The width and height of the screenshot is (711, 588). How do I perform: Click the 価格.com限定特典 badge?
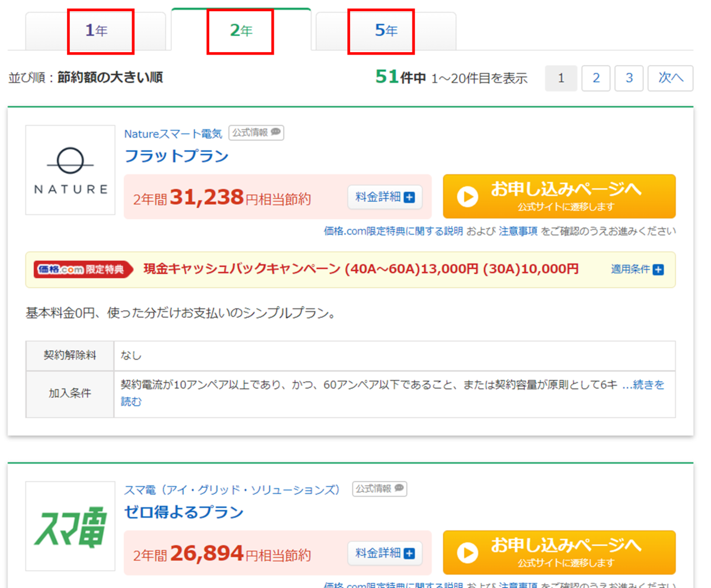(84, 269)
